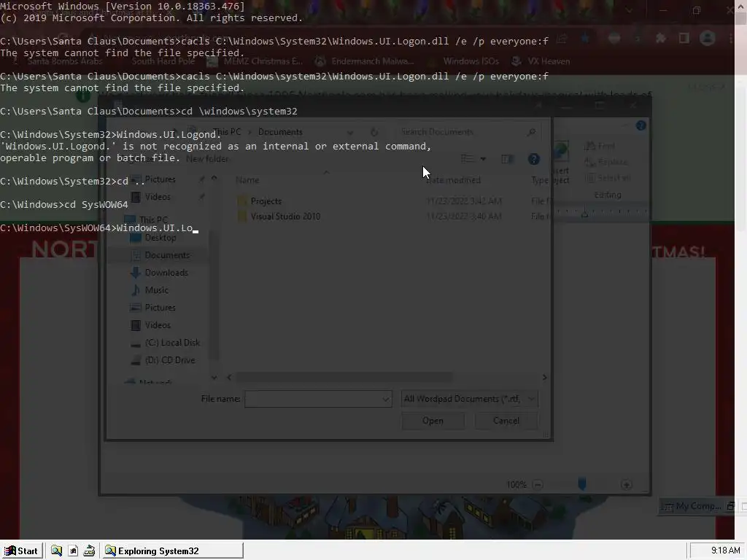Image resolution: width=747 pixels, height=560 pixels.
Task: Open the Start menu
Action: [x=22, y=551]
